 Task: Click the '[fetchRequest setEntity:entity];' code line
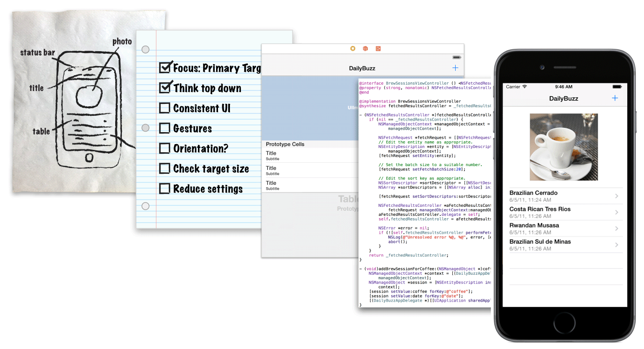[417, 156]
